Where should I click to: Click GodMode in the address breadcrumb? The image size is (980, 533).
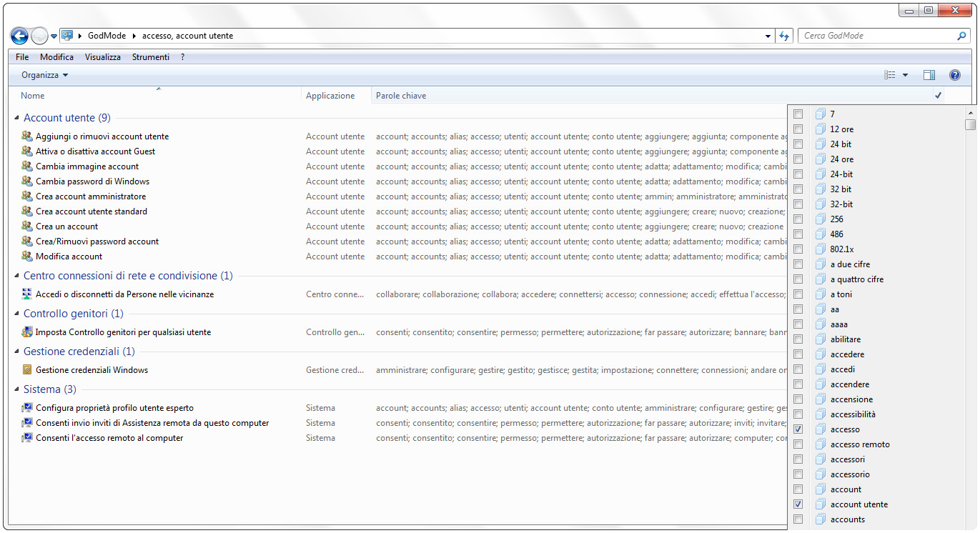[107, 36]
